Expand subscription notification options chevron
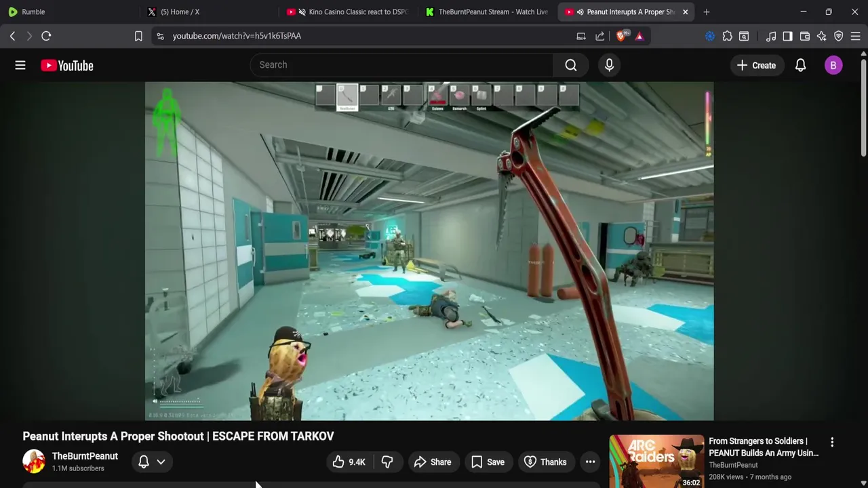Screen dimensions: 868x488 point(161,462)
